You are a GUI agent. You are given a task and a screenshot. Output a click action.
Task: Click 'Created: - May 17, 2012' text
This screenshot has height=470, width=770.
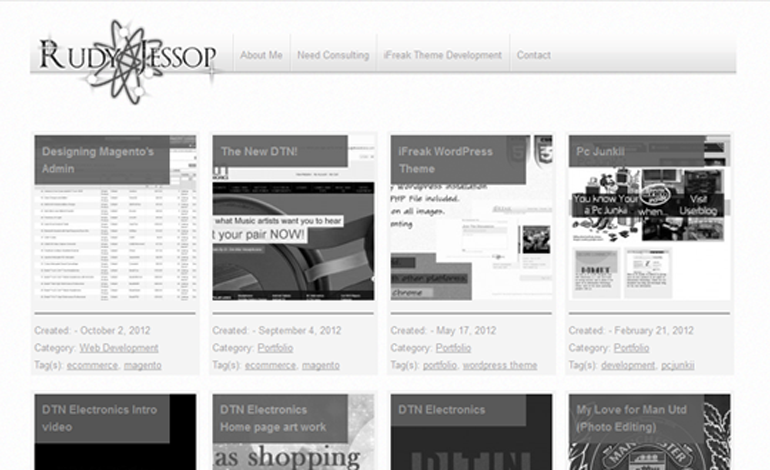[443, 331]
